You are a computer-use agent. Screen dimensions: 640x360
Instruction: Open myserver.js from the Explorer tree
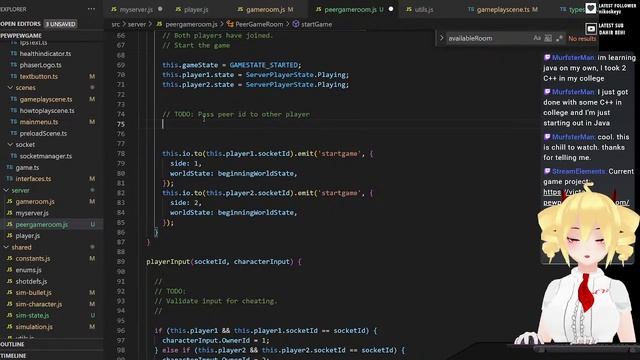(32, 213)
